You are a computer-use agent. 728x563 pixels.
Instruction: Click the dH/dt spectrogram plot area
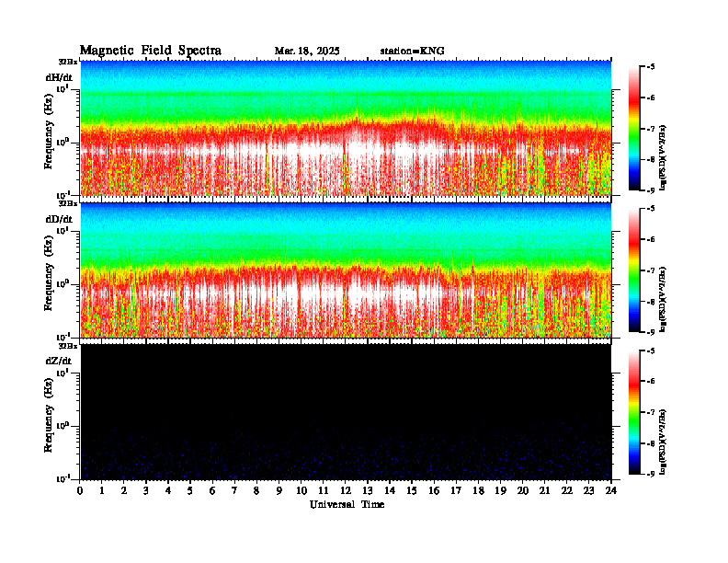[346, 128]
